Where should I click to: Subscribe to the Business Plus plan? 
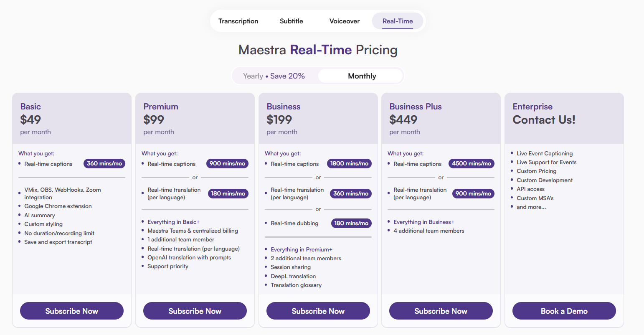[441, 311]
